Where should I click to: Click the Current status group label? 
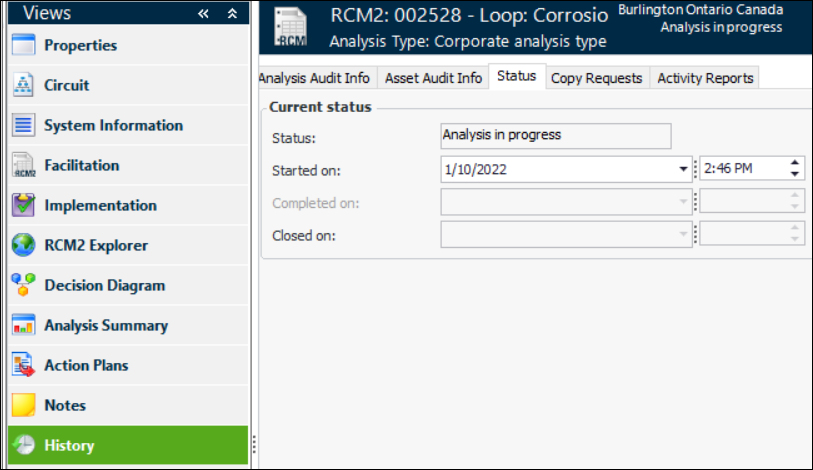tap(320, 107)
